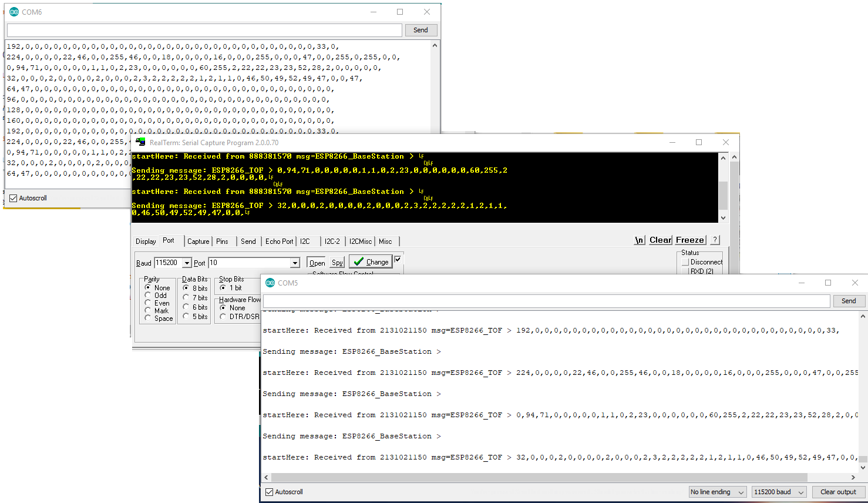The width and height of the screenshot is (868, 503).
Task: Click Open port button in RealTerm
Action: point(317,263)
